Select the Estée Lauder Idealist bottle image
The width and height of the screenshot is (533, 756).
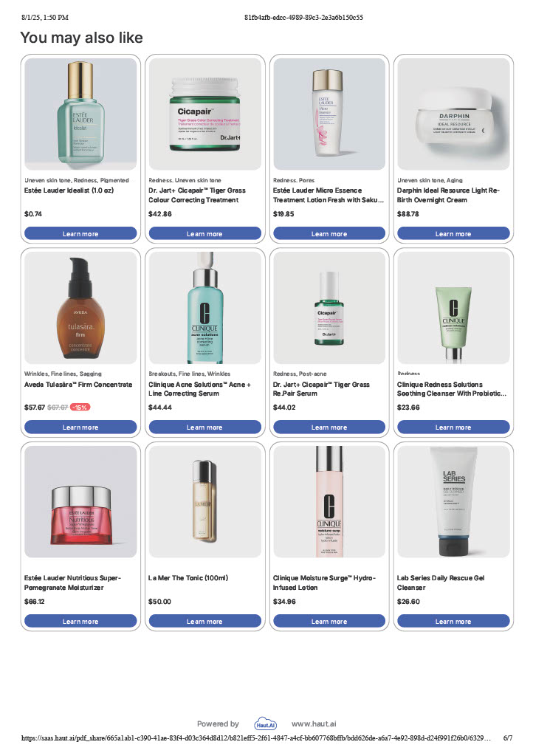click(80, 114)
